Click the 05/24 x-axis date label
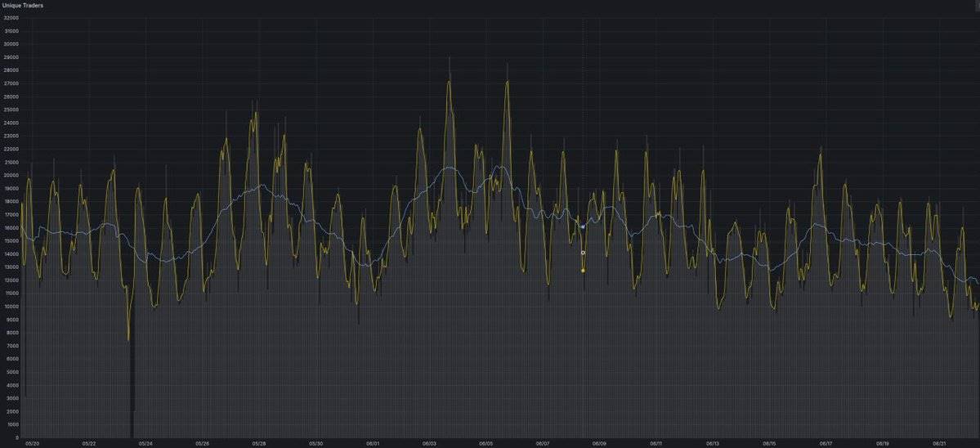The image size is (980, 448). (x=145, y=443)
